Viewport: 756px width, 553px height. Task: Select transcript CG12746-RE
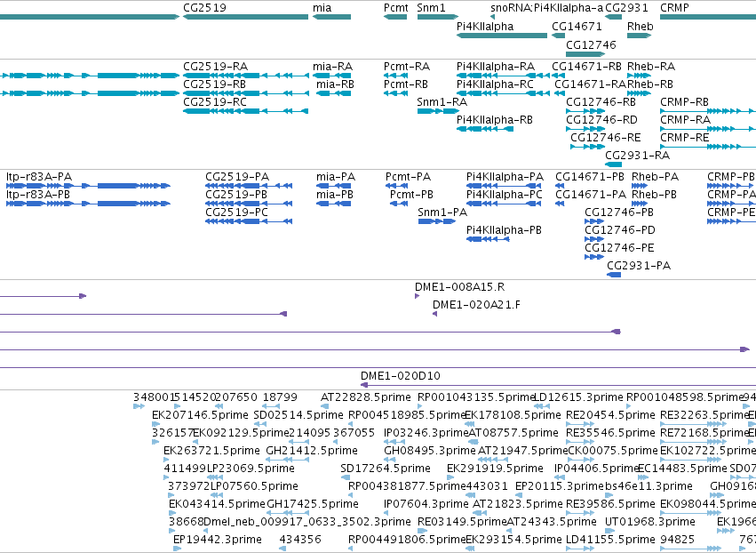click(587, 147)
